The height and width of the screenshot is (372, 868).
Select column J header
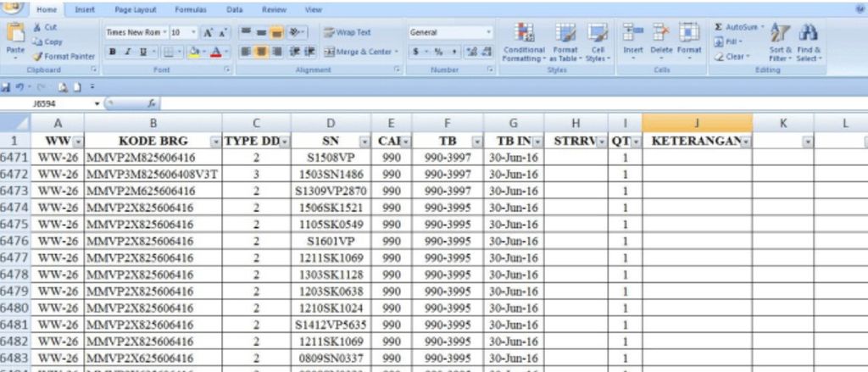click(697, 123)
